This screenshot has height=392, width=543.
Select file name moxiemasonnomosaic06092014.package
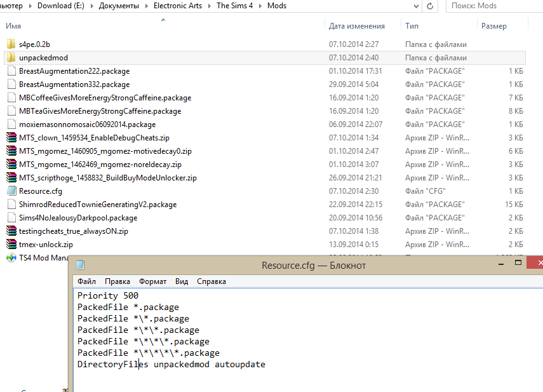point(87,125)
